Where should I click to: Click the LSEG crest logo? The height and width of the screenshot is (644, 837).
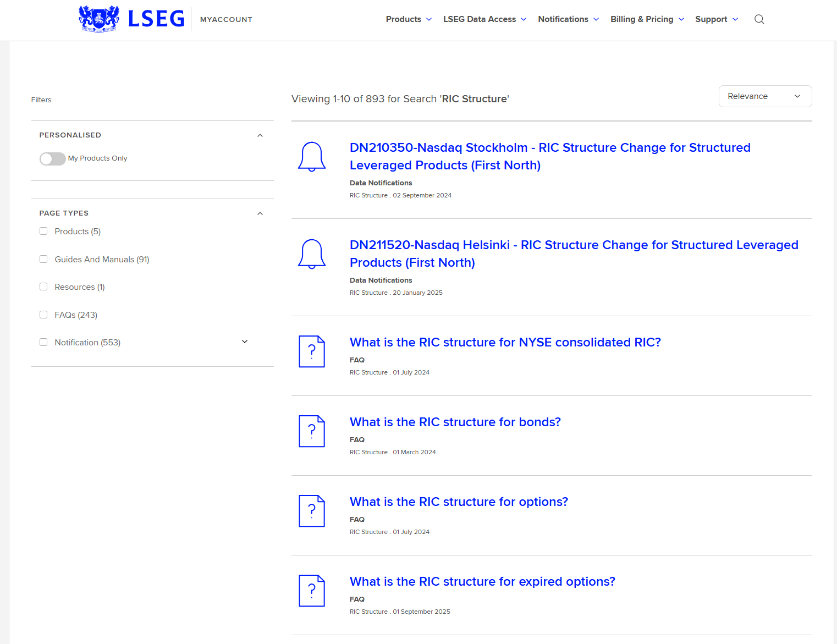coord(99,19)
